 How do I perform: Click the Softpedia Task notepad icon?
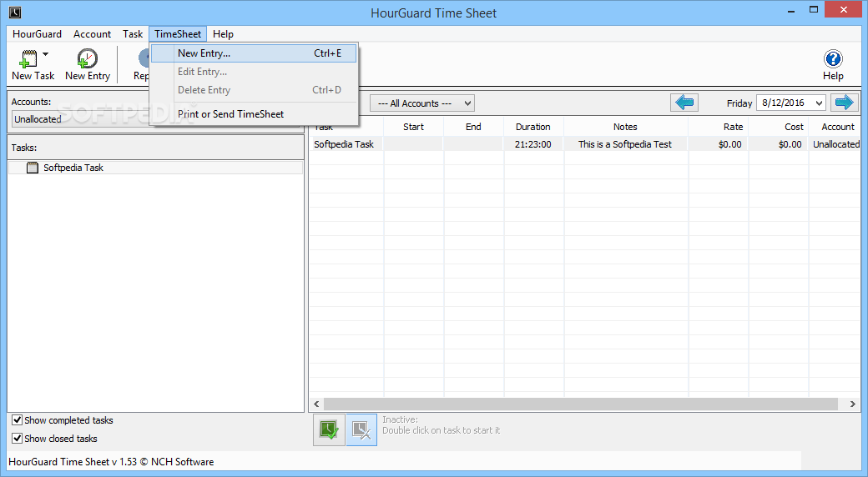tap(33, 167)
